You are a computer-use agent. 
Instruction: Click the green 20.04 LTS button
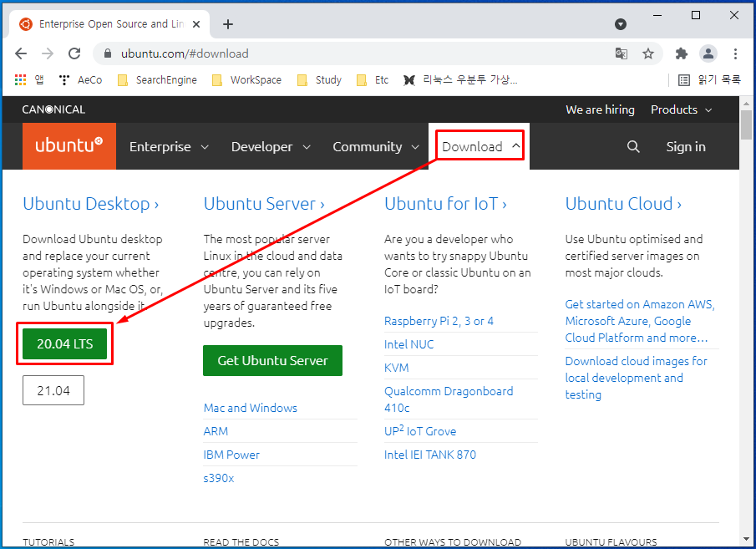tap(64, 343)
